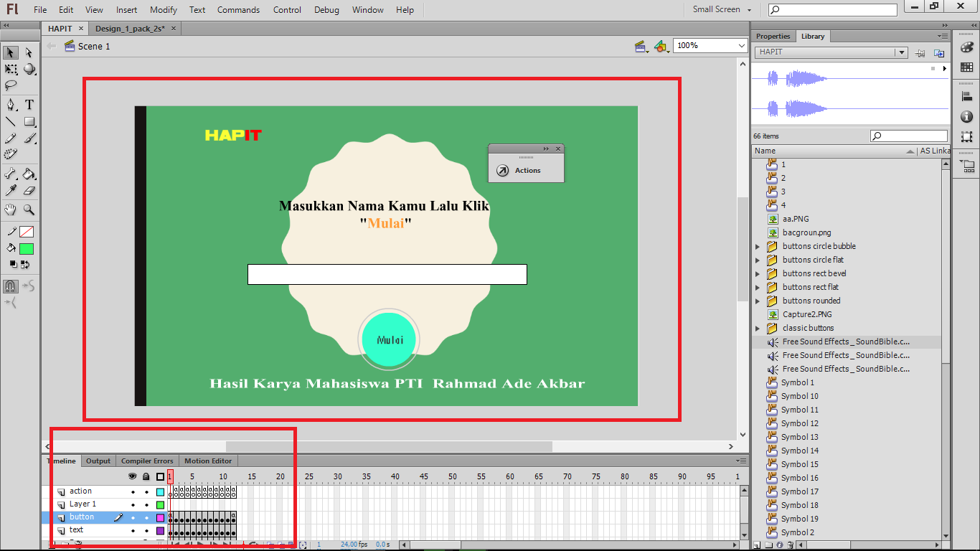Toggle lock dot of button layer
The width and height of the screenshot is (980, 551).
point(146,518)
